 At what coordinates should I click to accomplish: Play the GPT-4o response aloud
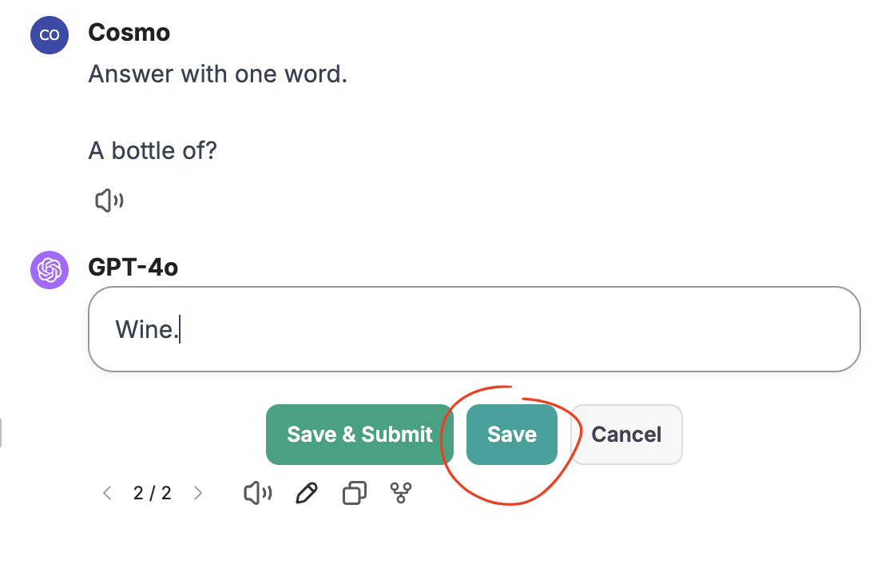[x=257, y=494]
